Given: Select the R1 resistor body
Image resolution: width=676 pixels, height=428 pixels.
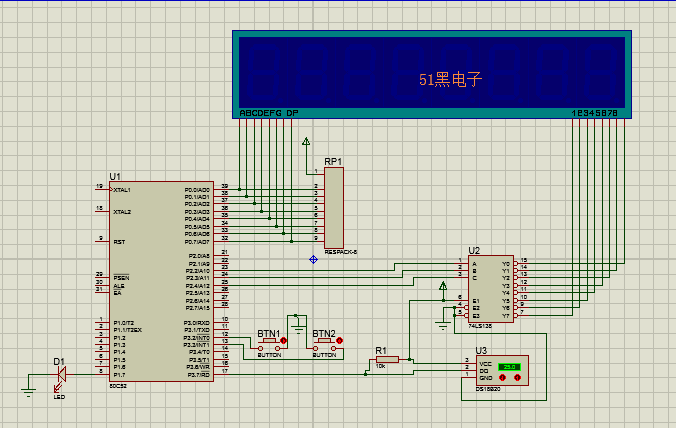Looking at the screenshot, I should click(x=387, y=359).
